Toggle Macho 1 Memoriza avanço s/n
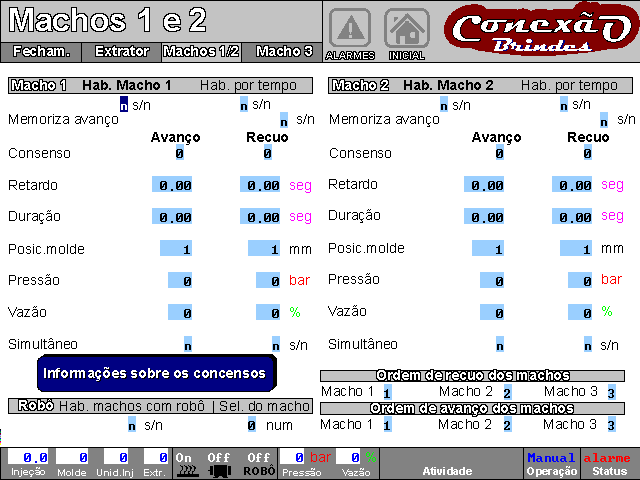640x480 pixels. (284, 119)
